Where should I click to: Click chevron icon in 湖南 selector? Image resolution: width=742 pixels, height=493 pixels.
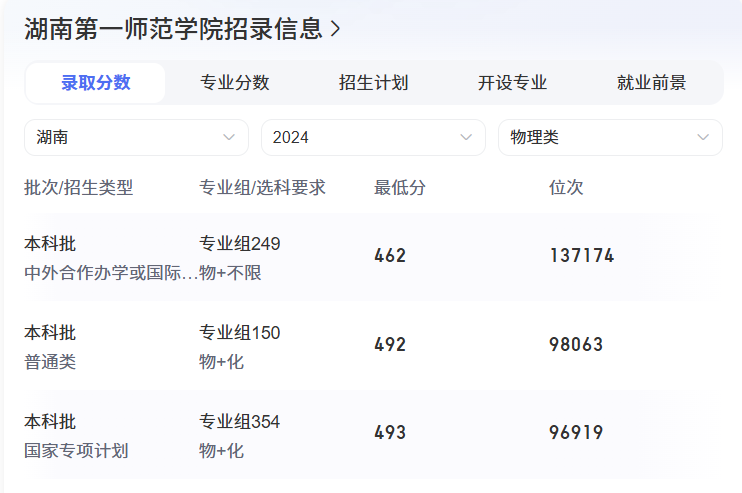pos(229,137)
